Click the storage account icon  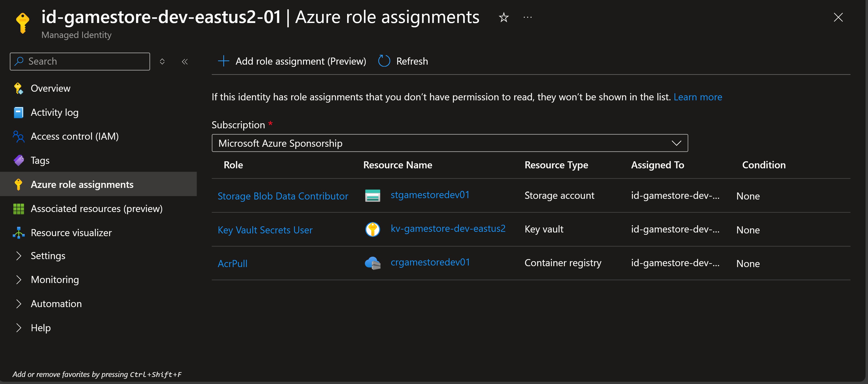(372, 196)
